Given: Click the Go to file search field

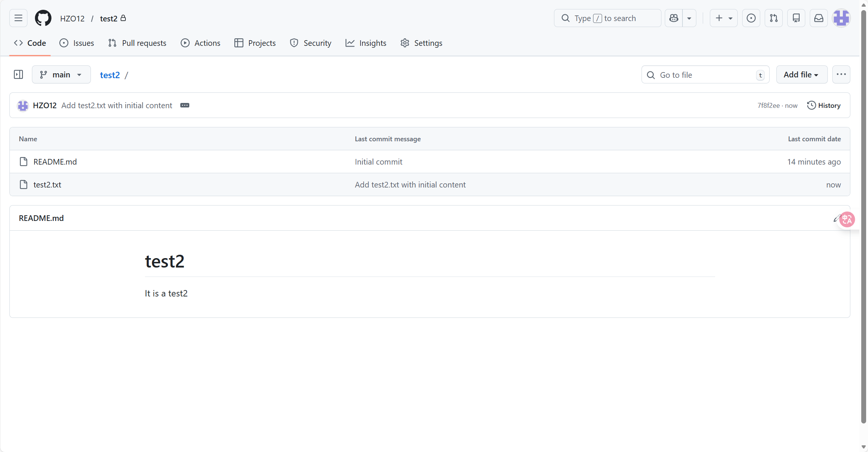Looking at the screenshot, I should pos(705,75).
